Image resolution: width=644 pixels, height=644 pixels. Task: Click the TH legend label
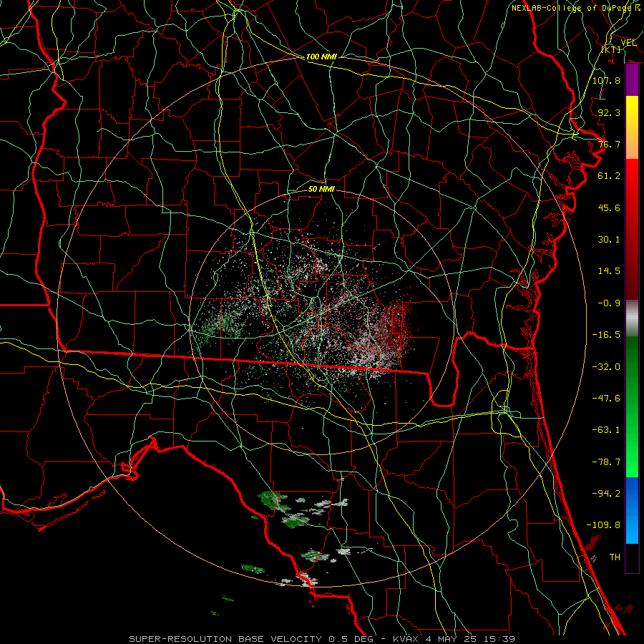615,557
